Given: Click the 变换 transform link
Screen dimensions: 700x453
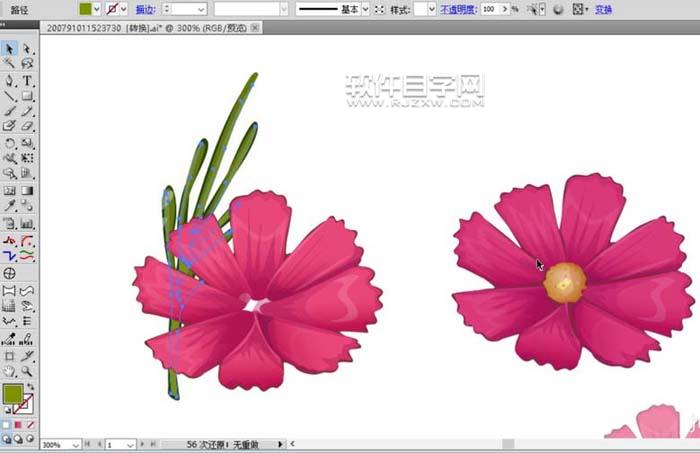Looking at the screenshot, I should [x=603, y=8].
